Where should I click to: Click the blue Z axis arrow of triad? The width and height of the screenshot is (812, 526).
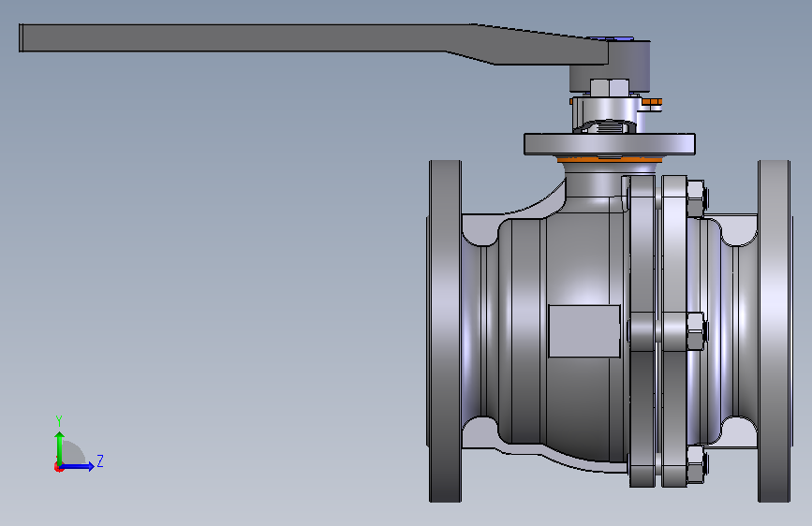pyautogui.click(x=78, y=466)
